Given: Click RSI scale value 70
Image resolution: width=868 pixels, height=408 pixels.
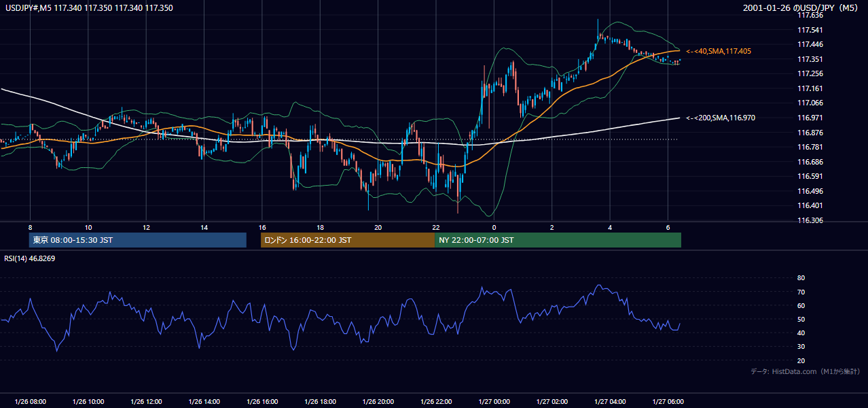Looking at the screenshot, I should [801, 292].
